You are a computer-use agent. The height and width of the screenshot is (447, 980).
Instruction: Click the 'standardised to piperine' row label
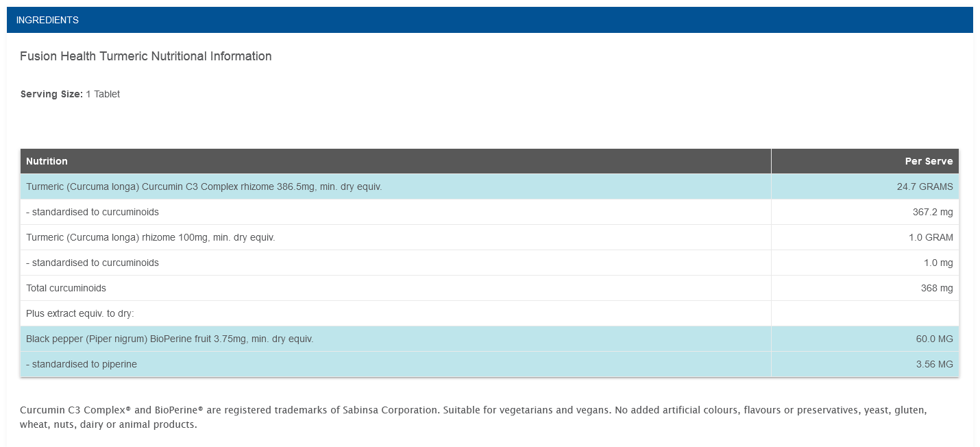coord(82,364)
